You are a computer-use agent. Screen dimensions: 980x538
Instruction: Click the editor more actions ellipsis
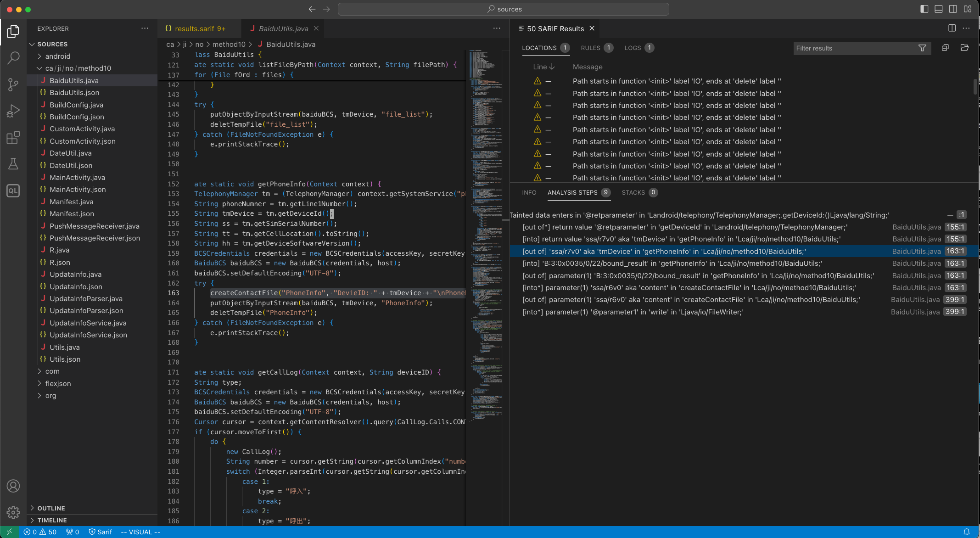coord(497,28)
